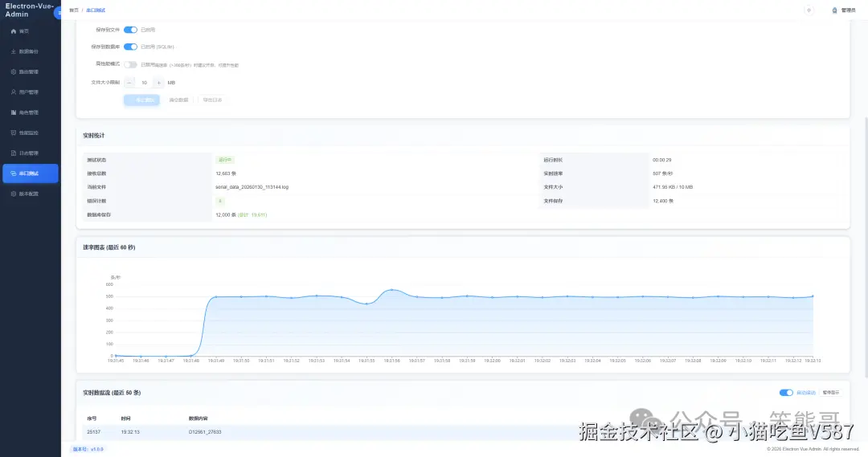The height and width of the screenshot is (457, 868).
Task: Click the received total value 12,663
Action: pos(226,173)
